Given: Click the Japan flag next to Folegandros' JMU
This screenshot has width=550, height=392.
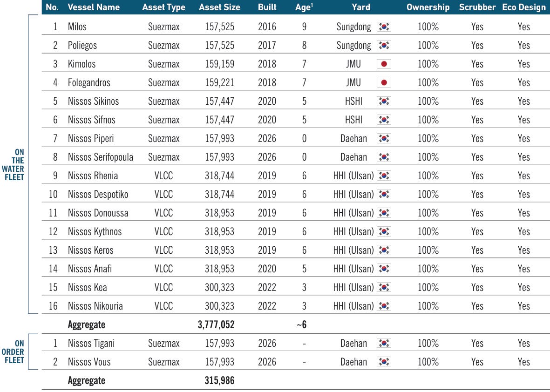Looking at the screenshot, I should click(384, 82).
